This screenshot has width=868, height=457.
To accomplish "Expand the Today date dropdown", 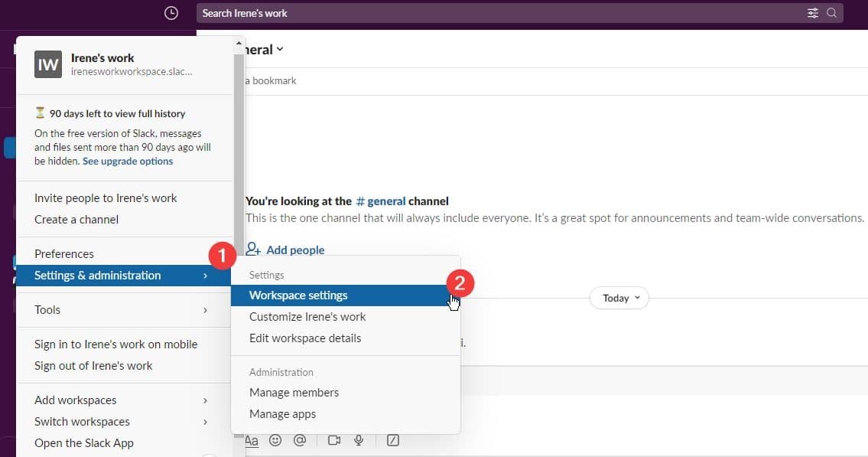I will (x=619, y=299).
